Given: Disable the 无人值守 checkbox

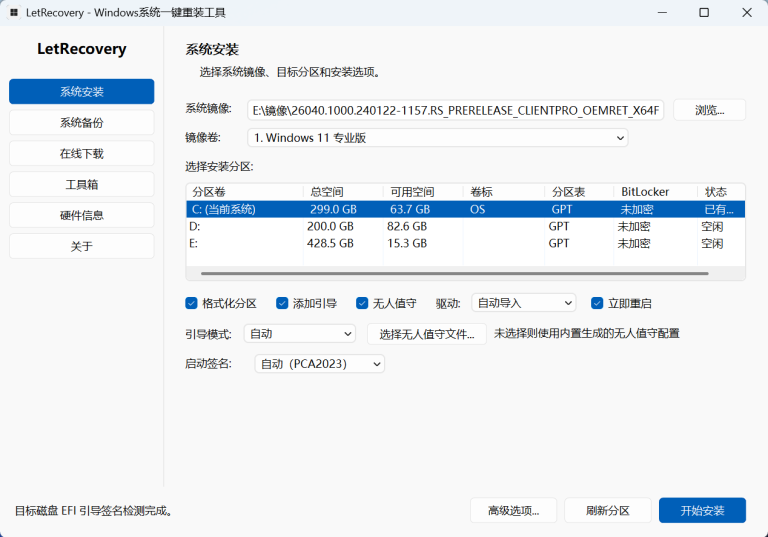Looking at the screenshot, I should point(362,303).
